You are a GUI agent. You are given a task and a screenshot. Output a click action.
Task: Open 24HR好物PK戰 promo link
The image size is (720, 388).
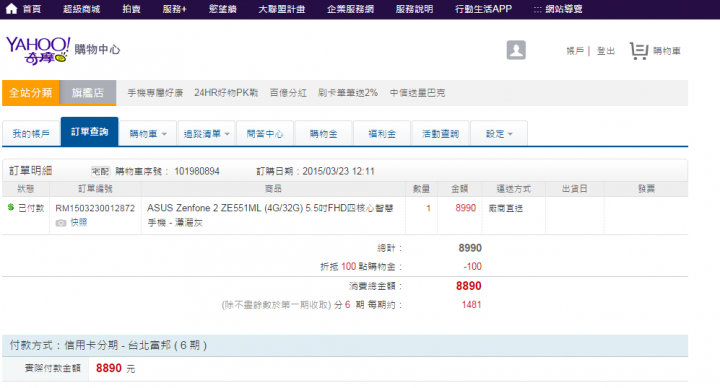coord(226,93)
